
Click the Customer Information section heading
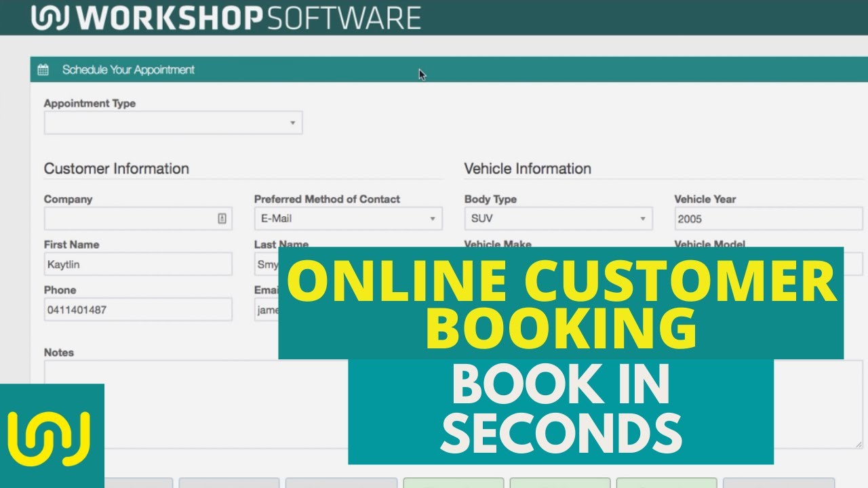pos(117,168)
